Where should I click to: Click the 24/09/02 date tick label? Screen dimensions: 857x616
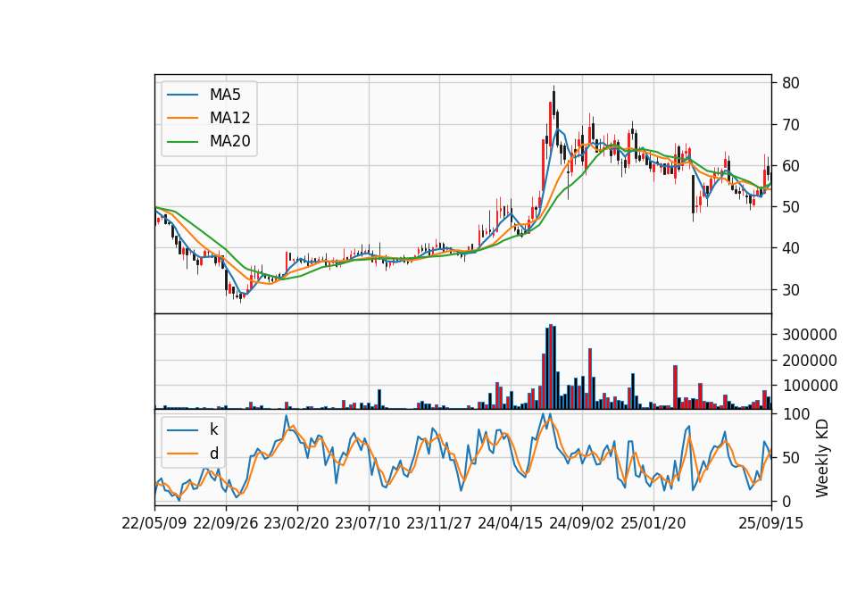tap(581, 523)
